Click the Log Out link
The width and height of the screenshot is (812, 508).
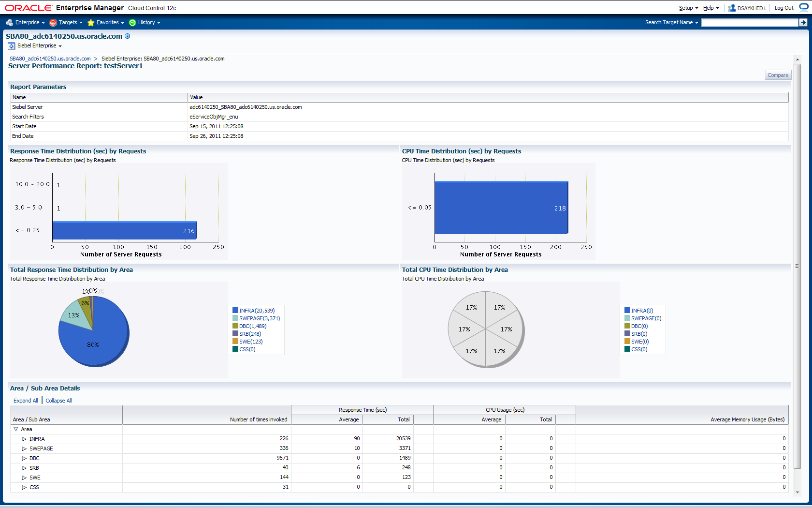(784, 8)
